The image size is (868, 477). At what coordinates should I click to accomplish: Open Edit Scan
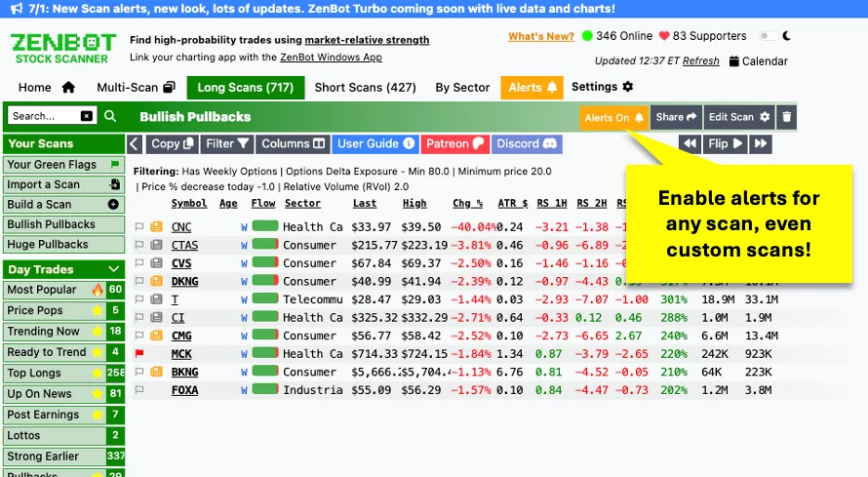(739, 117)
